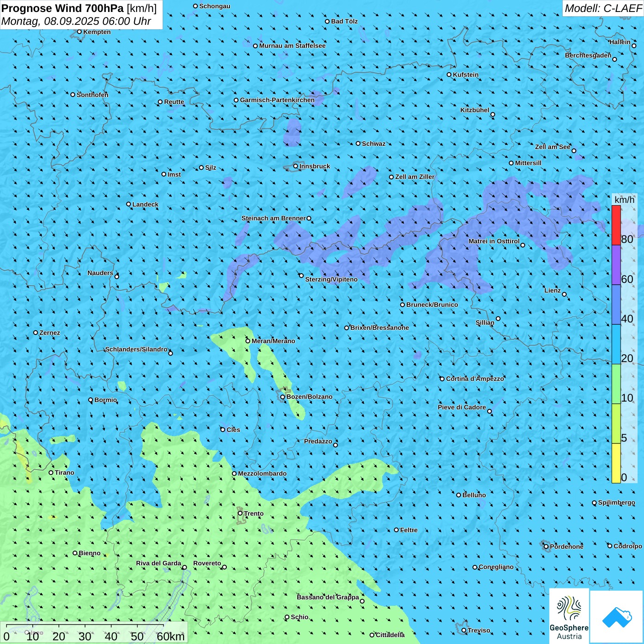Click the lime 5–10 km/h legend swatch
644x644 pixels.
click(x=616, y=424)
